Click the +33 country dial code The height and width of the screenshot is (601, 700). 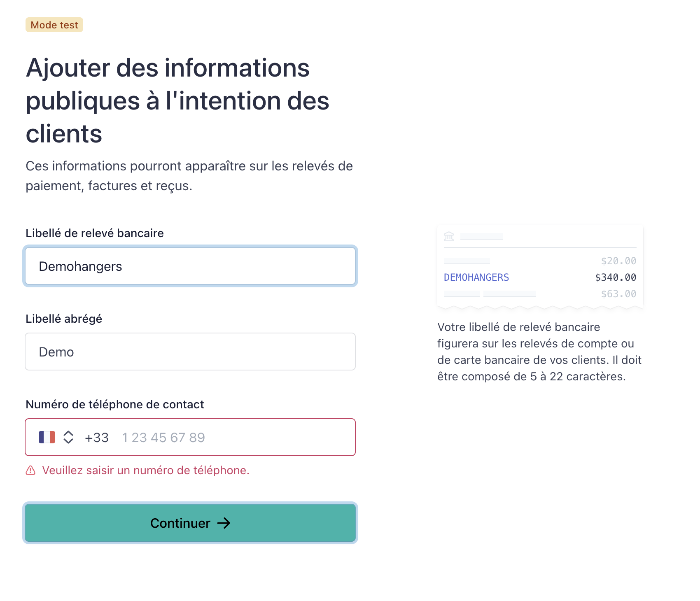coord(97,437)
